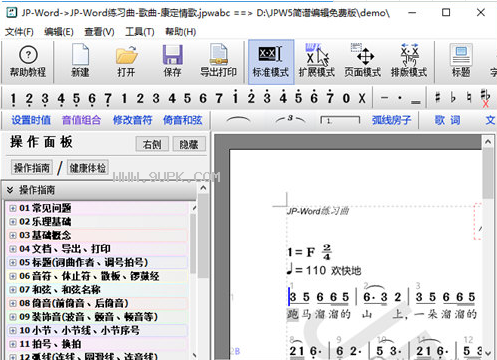The image size is (497, 360).
Task: Click the 歌 词 lyrics link
Action: (x=447, y=120)
